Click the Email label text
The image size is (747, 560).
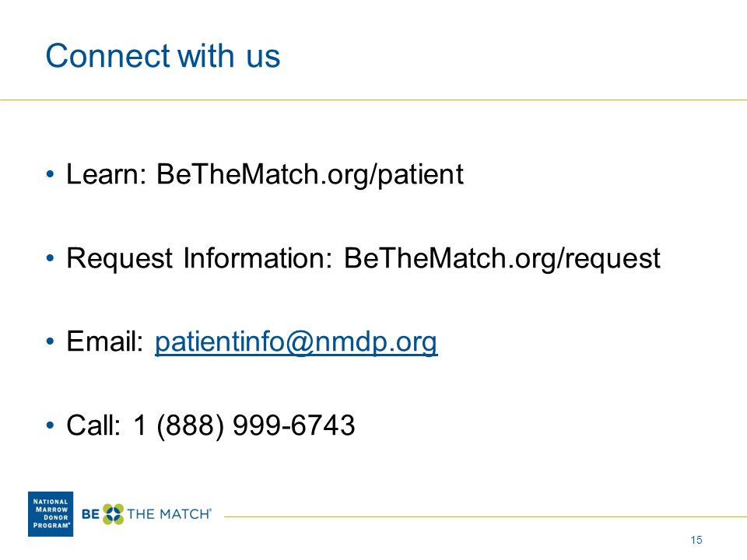coord(105,341)
